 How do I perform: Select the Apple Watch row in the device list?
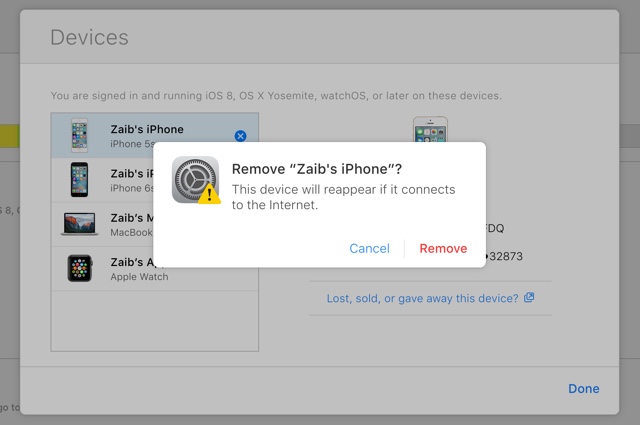155,269
